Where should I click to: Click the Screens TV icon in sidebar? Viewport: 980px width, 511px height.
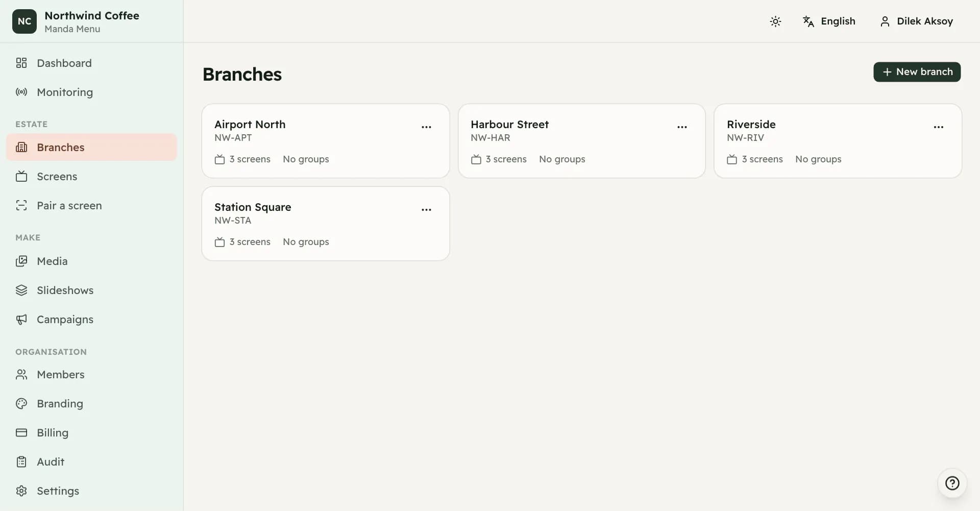click(21, 177)
